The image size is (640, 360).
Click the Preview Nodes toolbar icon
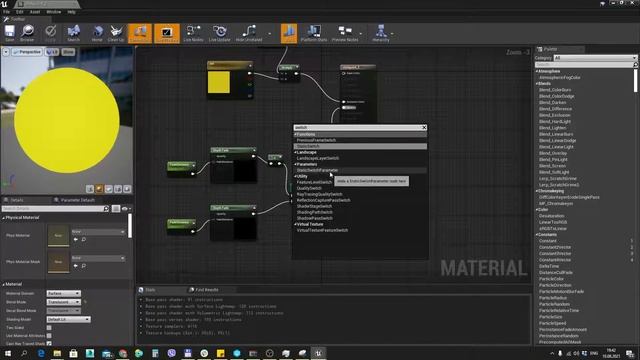point(345,33)
